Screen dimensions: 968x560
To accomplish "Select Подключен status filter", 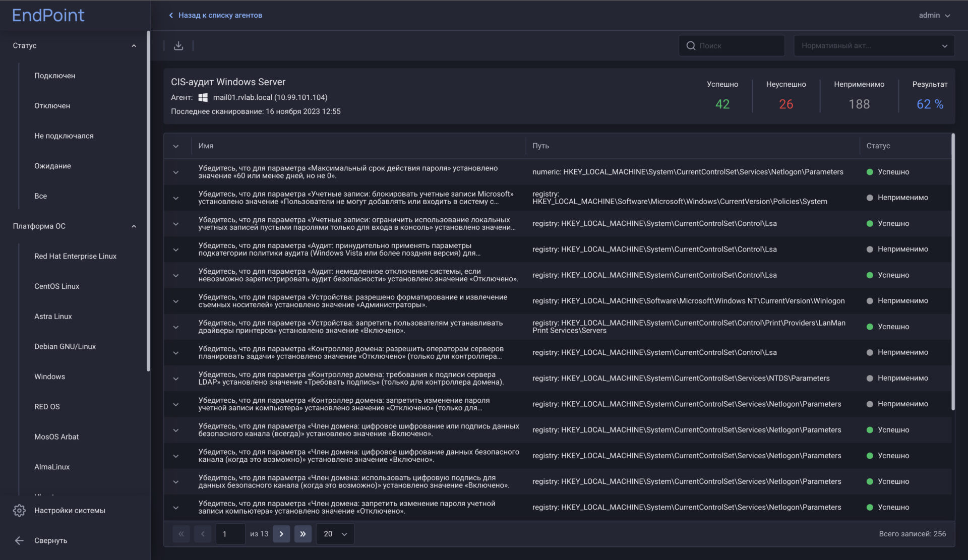I will [x=54, y=76].
